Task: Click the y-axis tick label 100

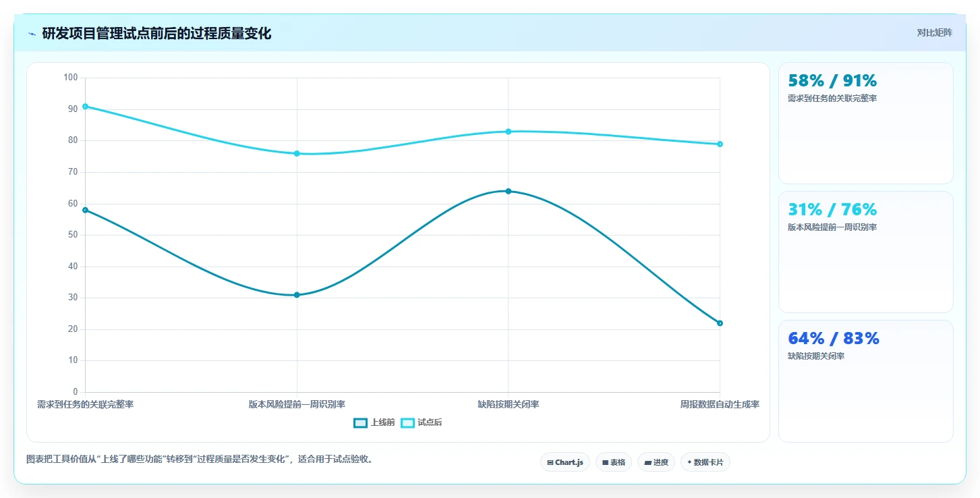Action: point(71,78)
